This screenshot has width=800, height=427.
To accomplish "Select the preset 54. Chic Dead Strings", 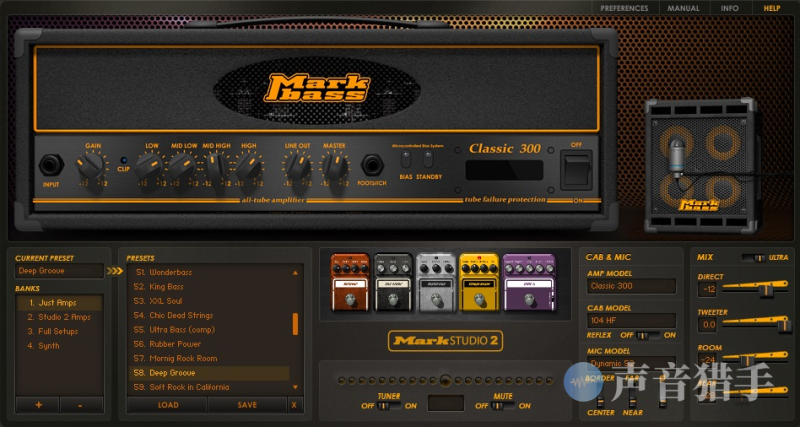I will [209, 315].
